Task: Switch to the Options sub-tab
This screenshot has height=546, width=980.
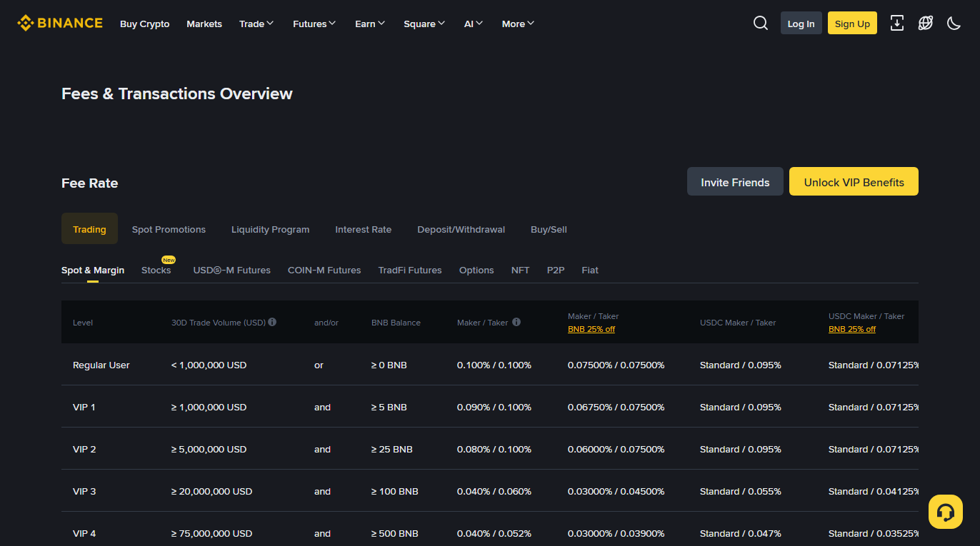Action: tap(476, 270)
